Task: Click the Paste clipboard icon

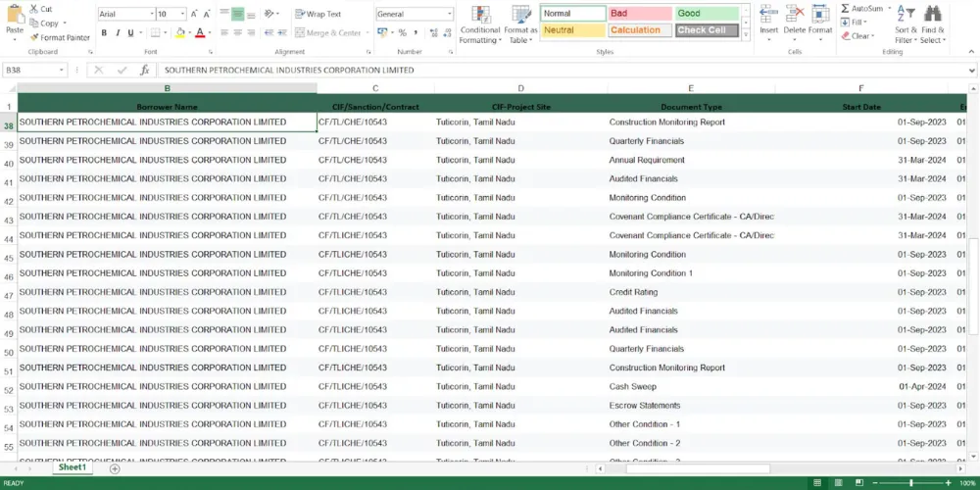Action: [15, 15]
